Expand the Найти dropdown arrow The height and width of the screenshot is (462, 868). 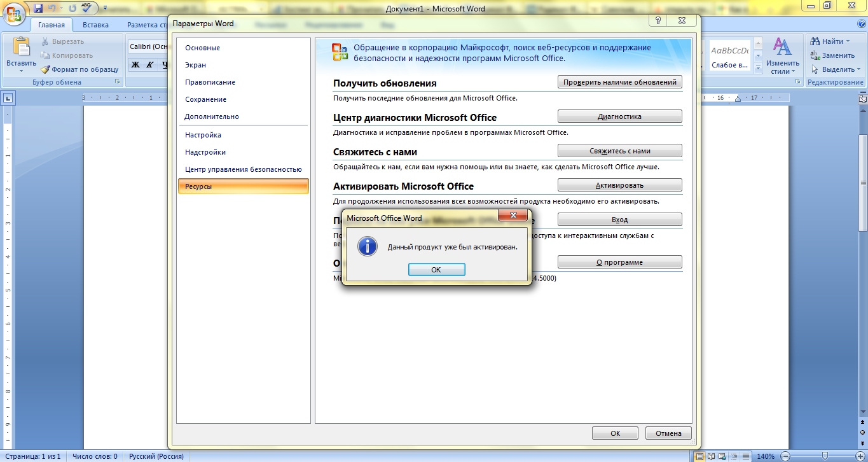pos(848,42)
